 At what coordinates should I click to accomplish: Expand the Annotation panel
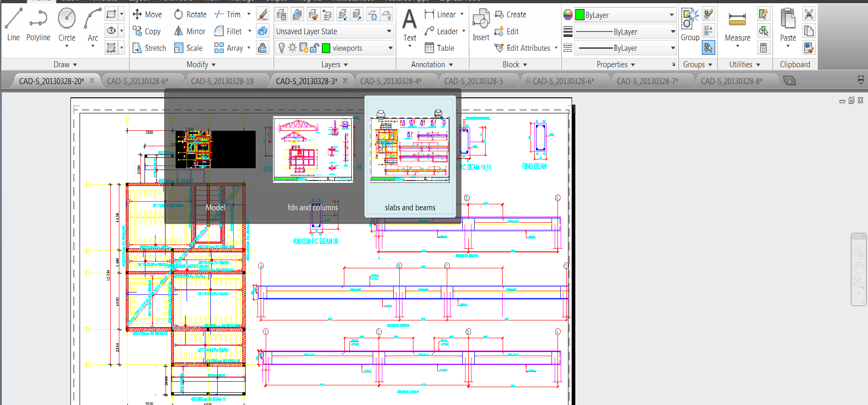pos(432,64)
